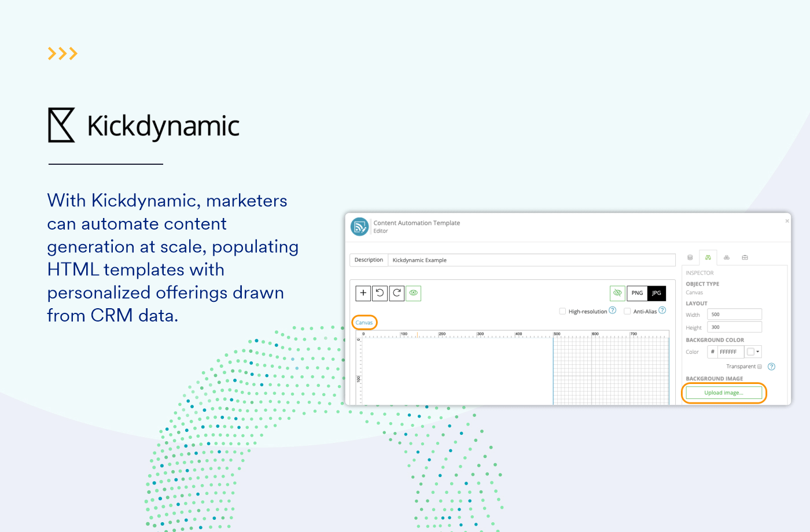Open the briefcase tab icon
Screen dimensions: 810x532
pos(745,257)
